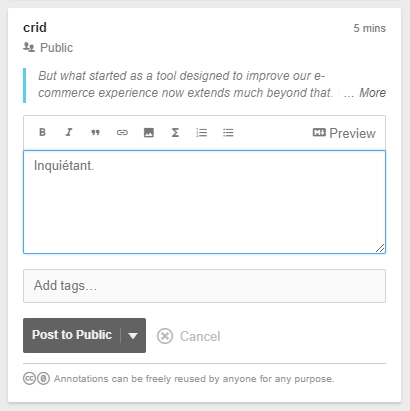Create a numbered list from the toolbar

pyautogui.click(x=202, y=132)
